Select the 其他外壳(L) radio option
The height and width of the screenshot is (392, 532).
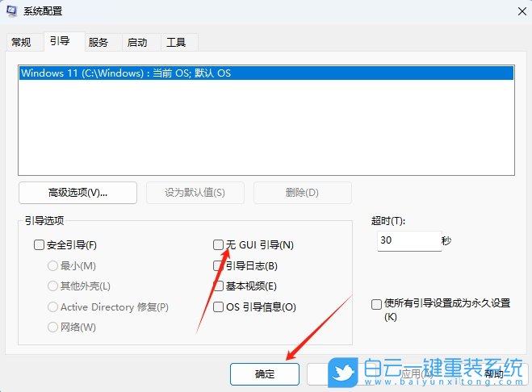tap(52, 286)
